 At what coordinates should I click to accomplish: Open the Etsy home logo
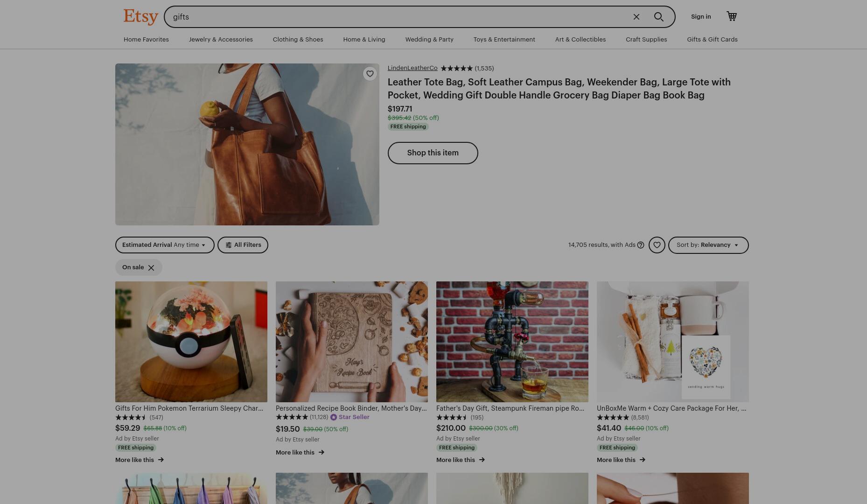tap(141, 17)
